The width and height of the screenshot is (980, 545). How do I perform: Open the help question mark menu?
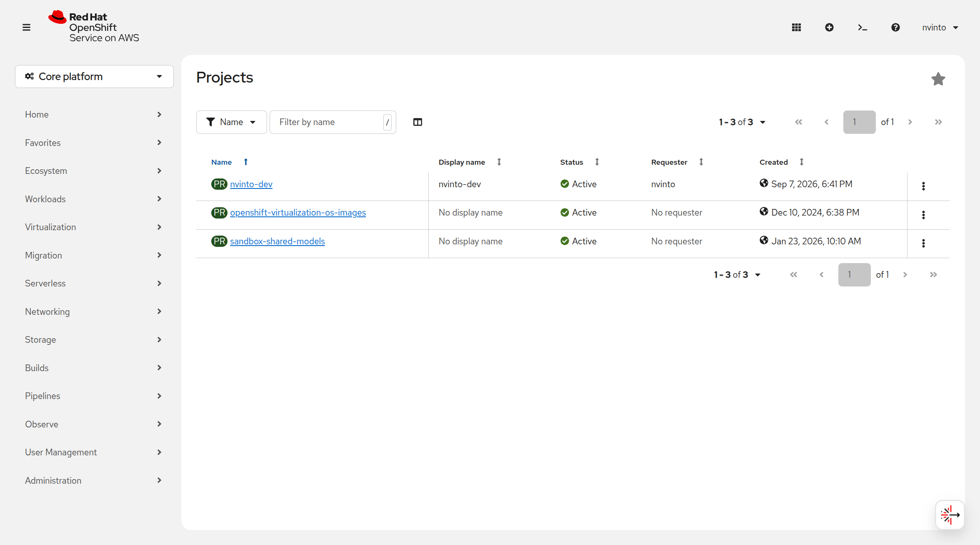[895, 28]
